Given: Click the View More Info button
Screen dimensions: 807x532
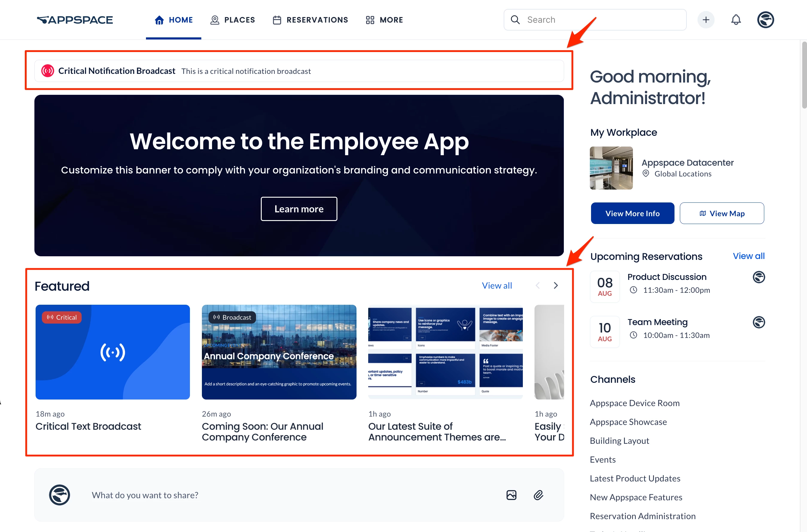Looking at the screenshot, I should point(632,214).
